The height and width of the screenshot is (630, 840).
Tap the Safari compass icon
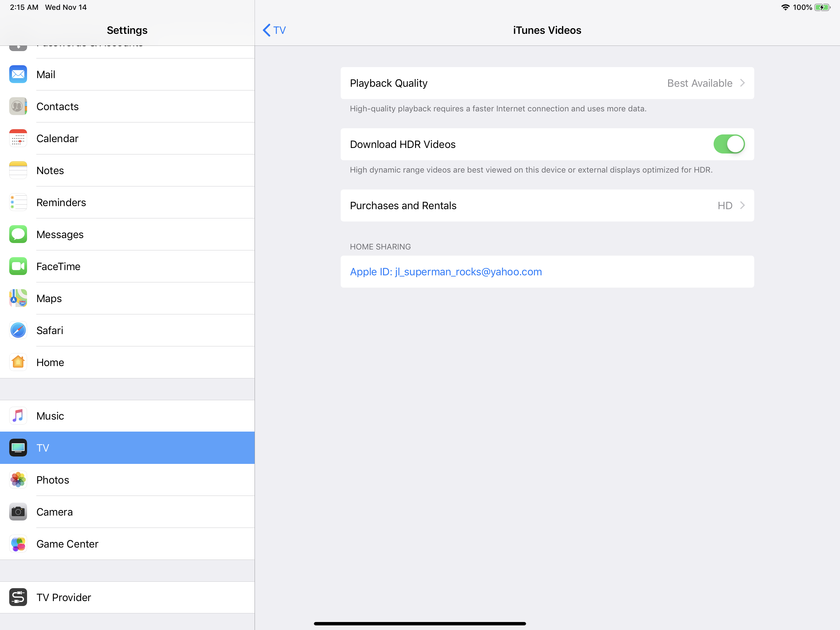pos(18,330)
